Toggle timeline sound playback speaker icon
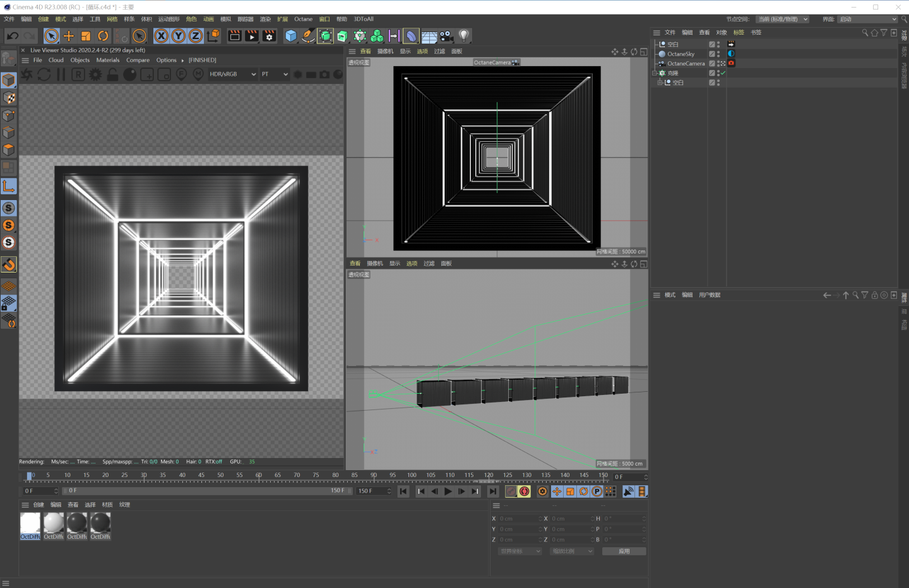909x588 pixels. tap(629, 491)
